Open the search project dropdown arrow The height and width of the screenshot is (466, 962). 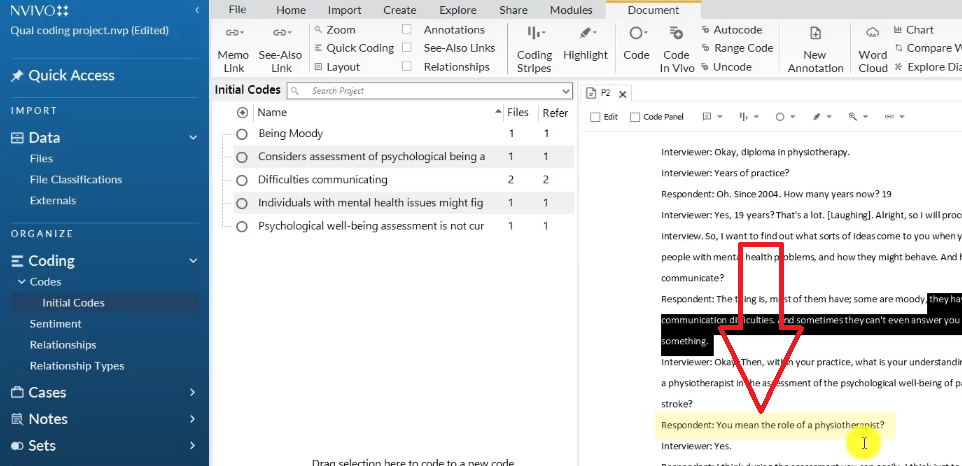pyautogui.click(x=564, y=91)
